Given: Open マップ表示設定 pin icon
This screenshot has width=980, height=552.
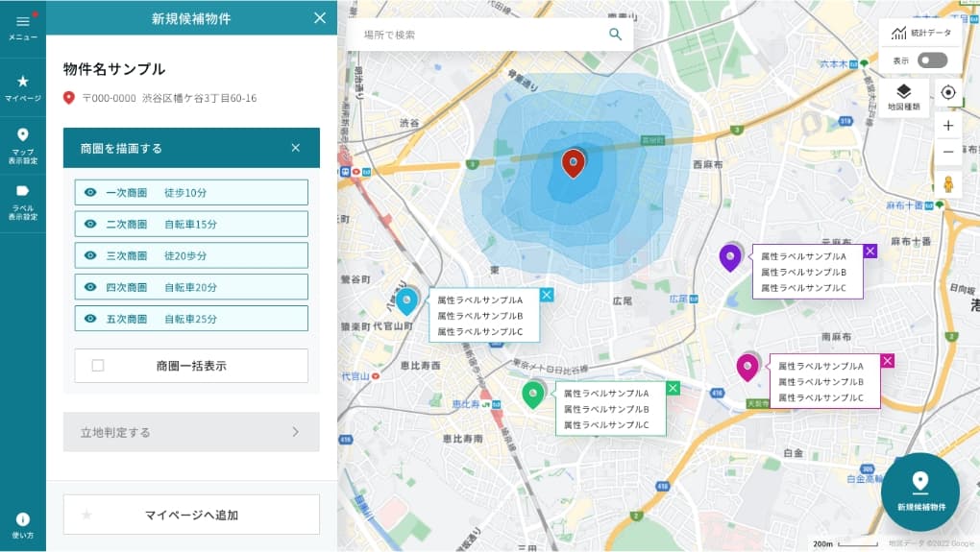Looking at the screenshot, I should pos(22,135).
